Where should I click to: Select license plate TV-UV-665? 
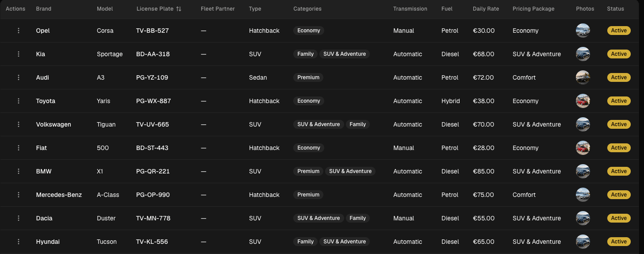[153, 124]
